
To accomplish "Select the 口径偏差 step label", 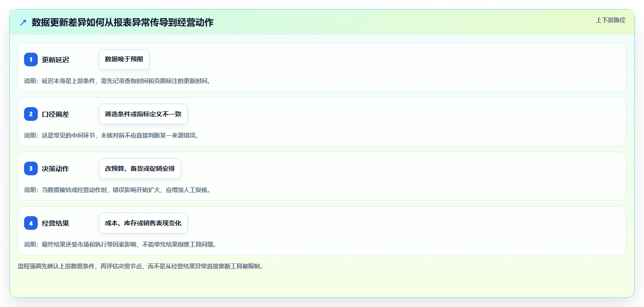I will [x=55, y=114].
